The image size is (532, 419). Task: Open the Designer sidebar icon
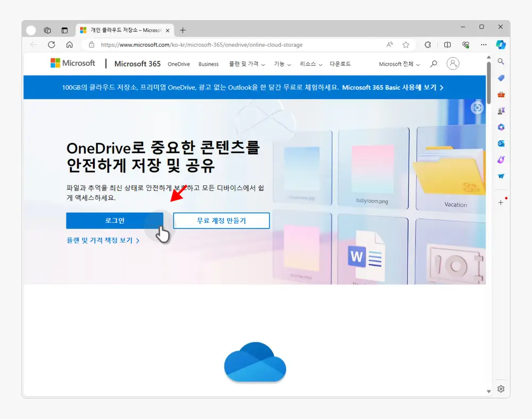point(501,160)
